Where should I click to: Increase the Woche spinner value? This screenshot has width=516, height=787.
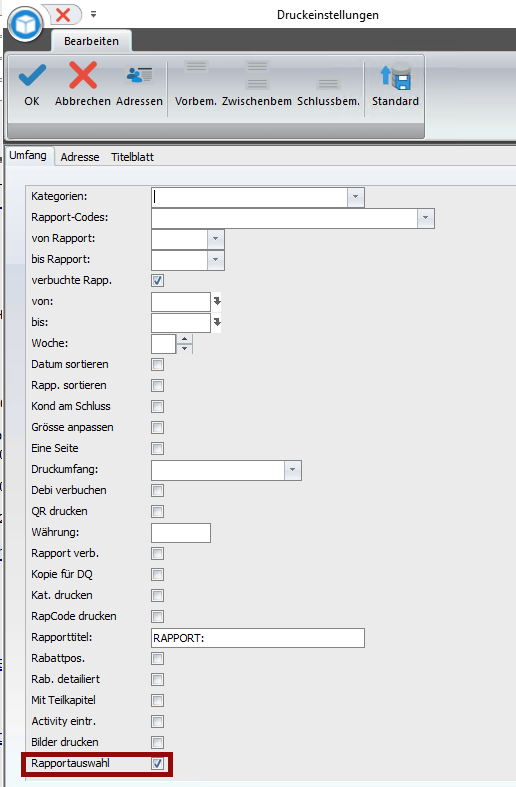point(185,339)
